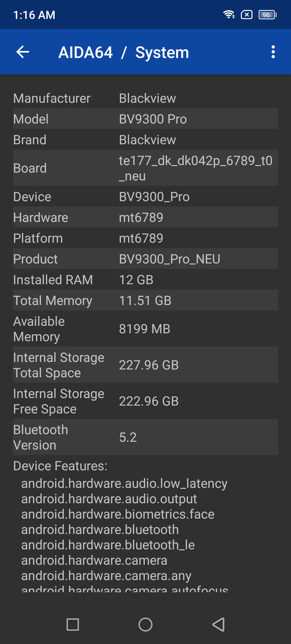Image resolution: width=291 pixels, height=644 pixels.
Task: Select the Hardware mt6789 row
Action: 145,217
